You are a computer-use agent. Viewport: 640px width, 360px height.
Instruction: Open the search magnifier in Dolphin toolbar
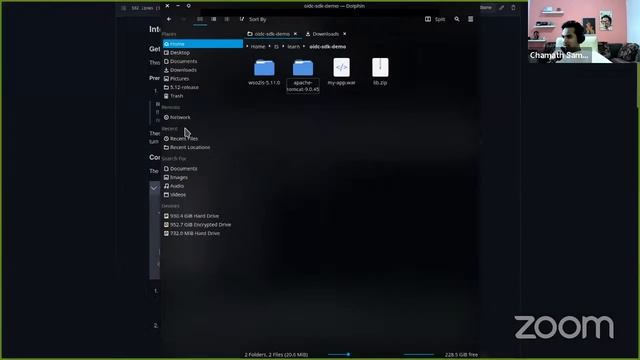coord(457,19)
